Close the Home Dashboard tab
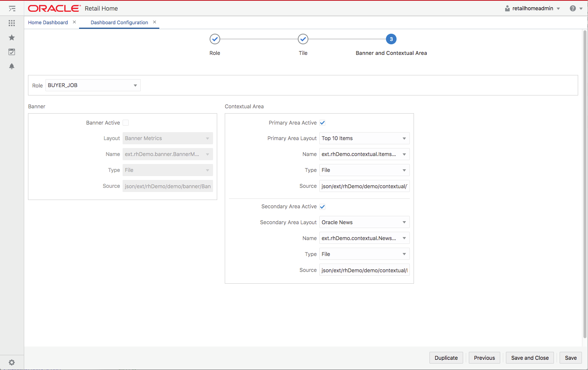 pos(75,22)
